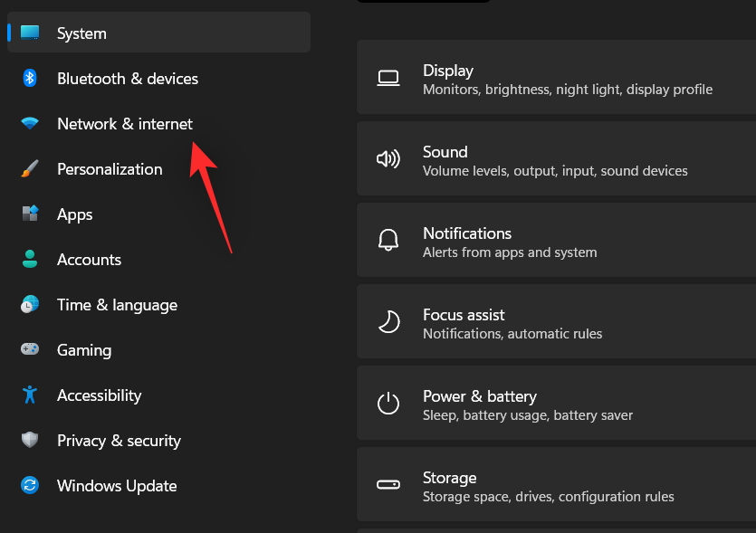This screenshot has height=533, width=756.
Task: Click the Notifications bell icon
Action: (388, 241)
